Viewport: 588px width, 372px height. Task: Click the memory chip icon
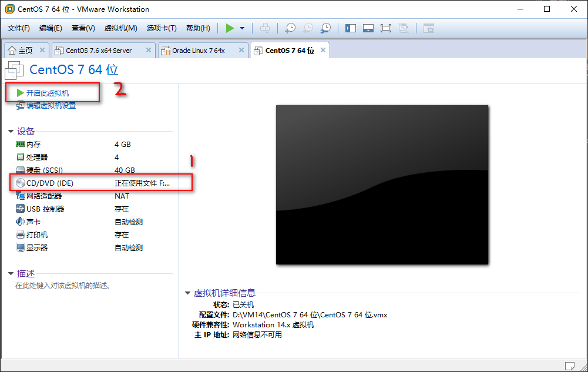coord(20,144)
